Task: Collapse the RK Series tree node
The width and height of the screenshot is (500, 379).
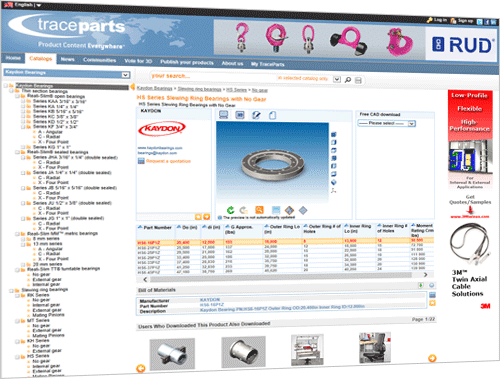Action: pyautogui.click(x=17, y=296)
